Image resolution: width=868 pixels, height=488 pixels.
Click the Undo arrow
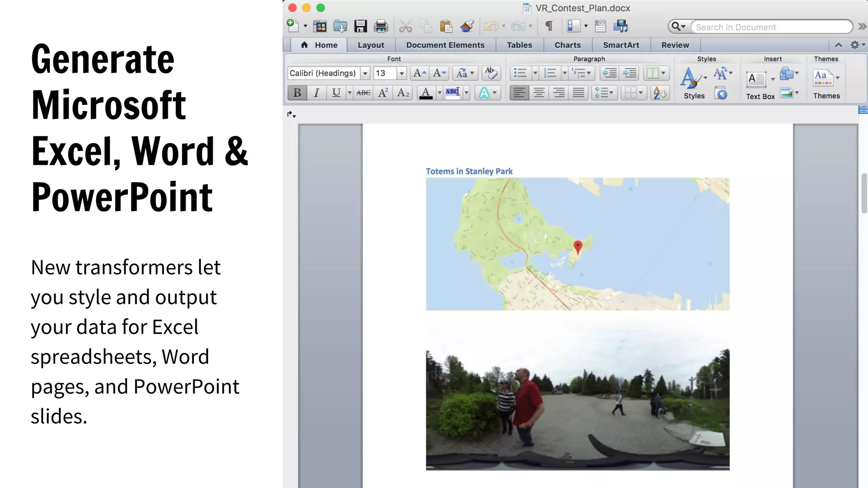point(491,26)
